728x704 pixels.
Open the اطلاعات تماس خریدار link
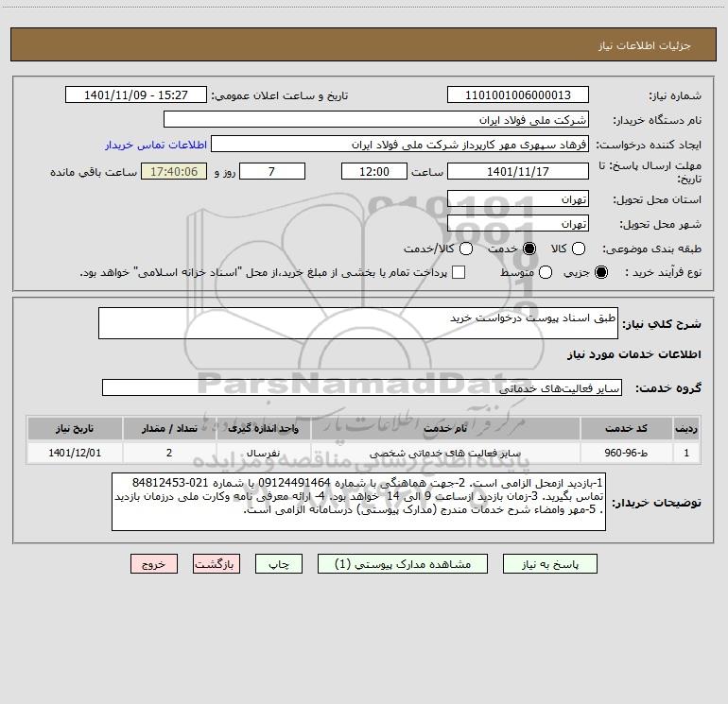tap(156, 145)
